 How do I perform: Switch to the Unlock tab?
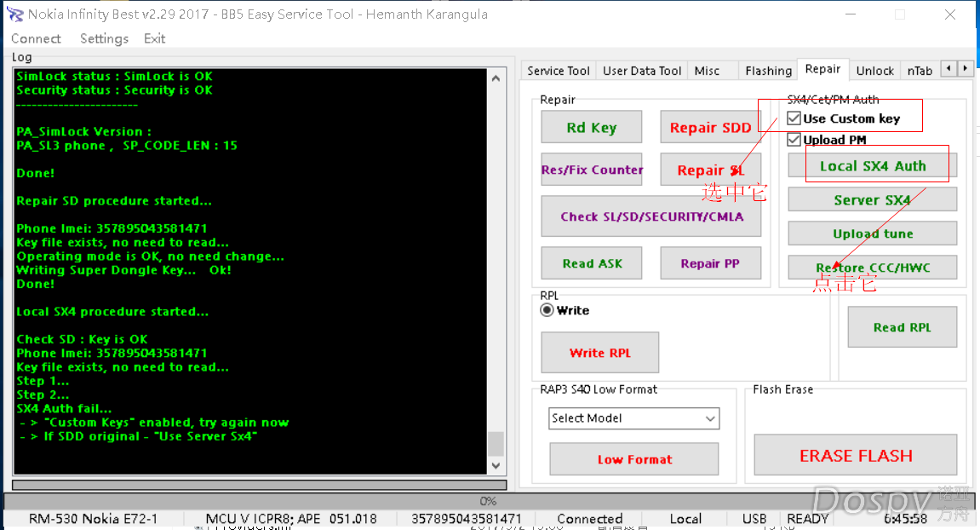click(x=875, y=71)
